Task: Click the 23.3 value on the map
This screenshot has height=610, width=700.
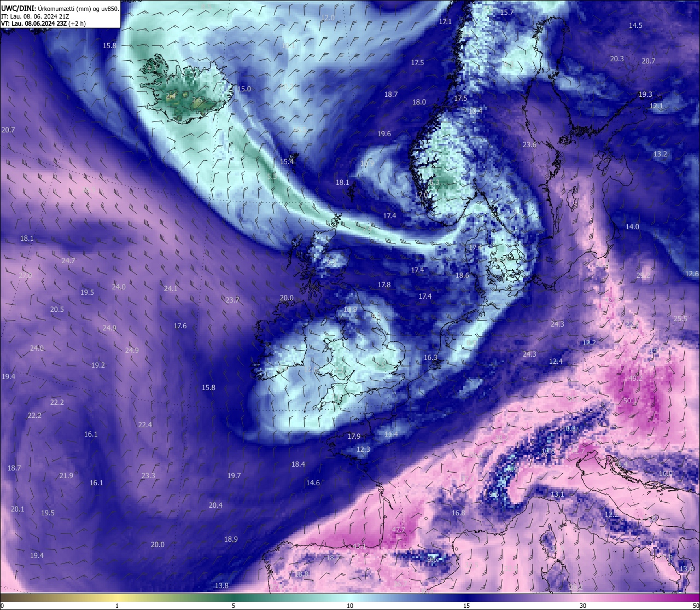Action: pyautogui.click(x=148, y=475)
